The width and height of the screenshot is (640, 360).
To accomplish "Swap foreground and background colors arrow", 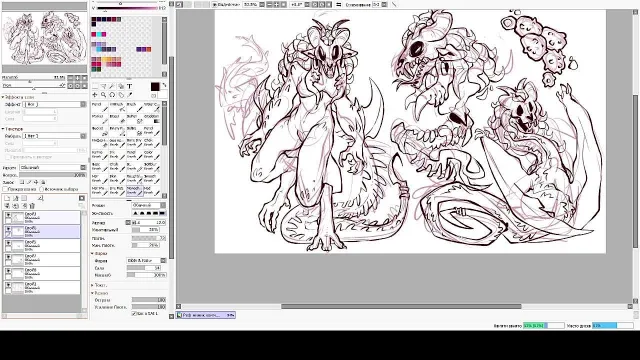I will 164,85.
